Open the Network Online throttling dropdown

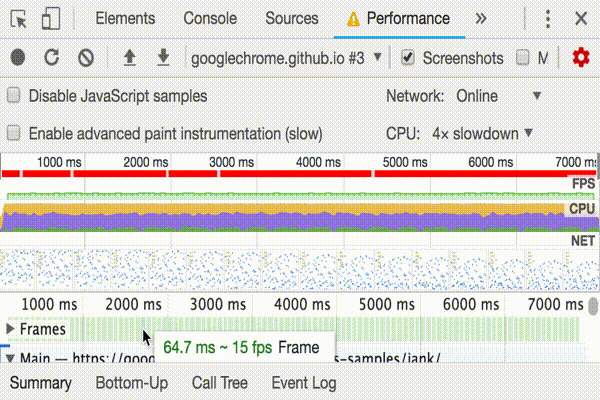[499, 96]
